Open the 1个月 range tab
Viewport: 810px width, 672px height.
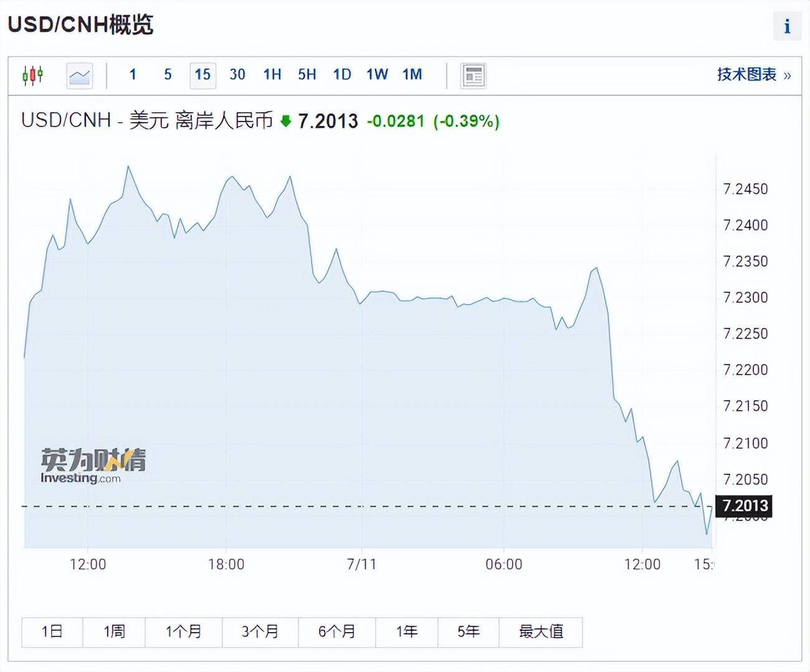pyautogui.click(x=183, y=632)
